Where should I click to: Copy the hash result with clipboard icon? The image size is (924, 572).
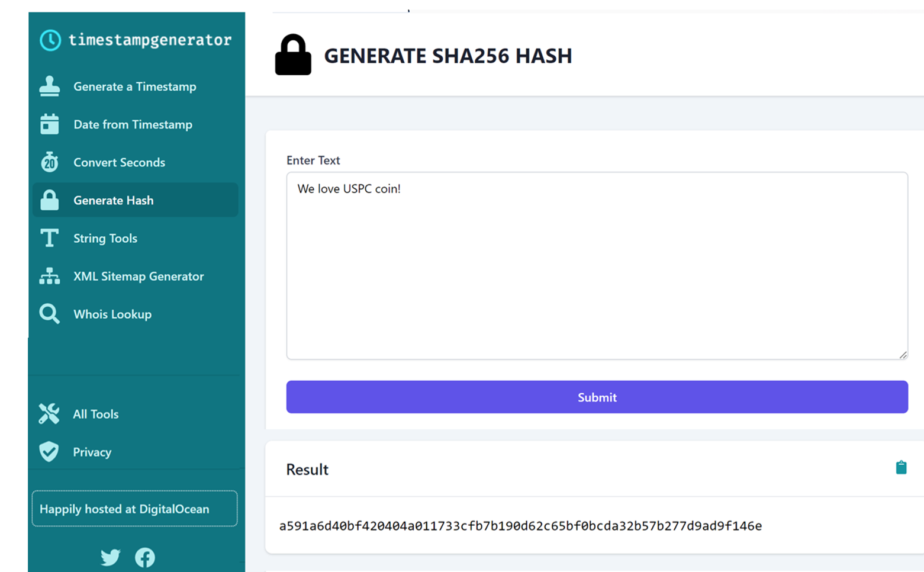tap(901, 468)
